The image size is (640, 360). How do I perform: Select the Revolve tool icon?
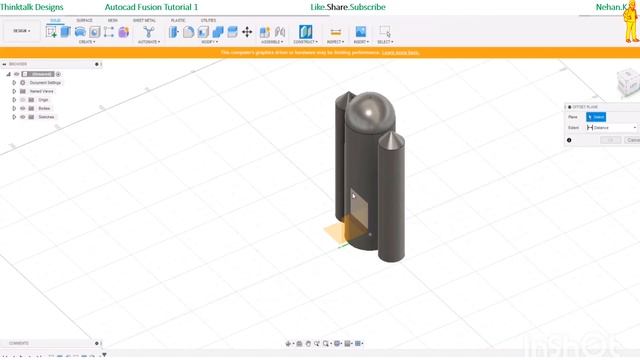(80, 32)
